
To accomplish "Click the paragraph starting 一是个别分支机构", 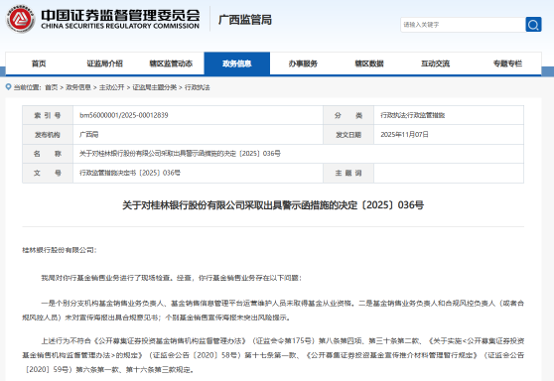I will coord(273,310).
